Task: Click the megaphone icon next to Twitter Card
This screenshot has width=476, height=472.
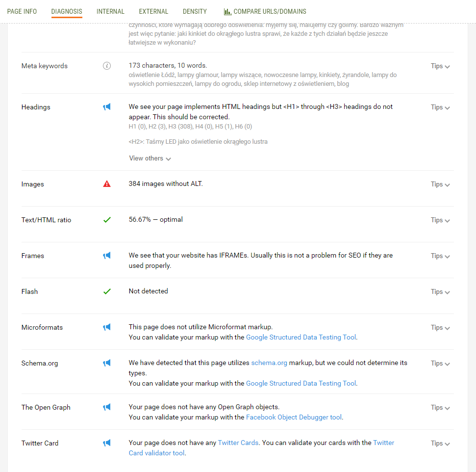Action: [x=107, y=443]
